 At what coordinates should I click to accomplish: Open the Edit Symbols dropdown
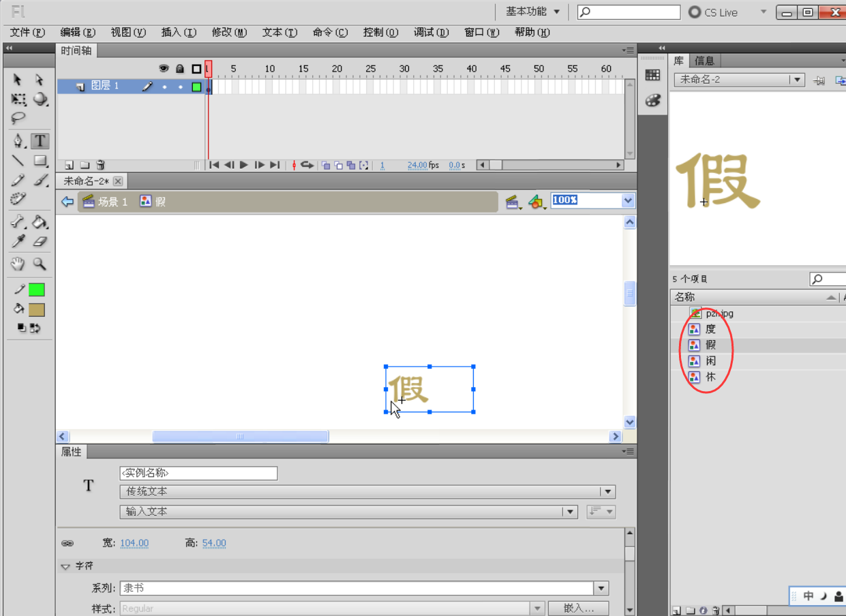click(537, 202)
